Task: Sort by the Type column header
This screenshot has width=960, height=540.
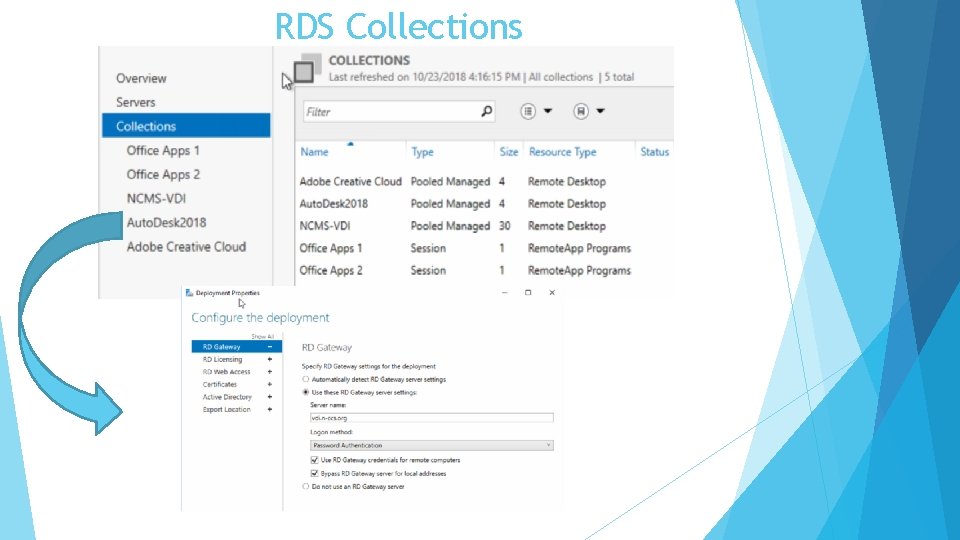Action: (422, 152)
